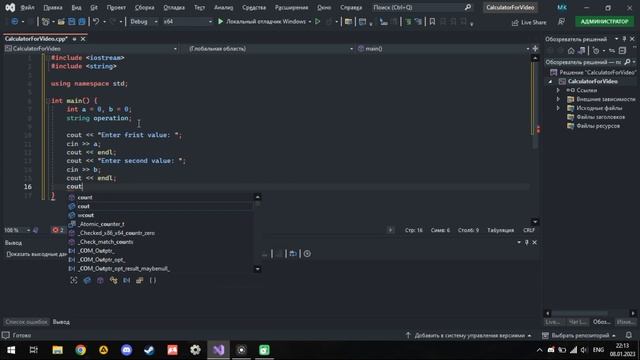Toggle the IntelliSense braces namespace filter

point(153,280)
